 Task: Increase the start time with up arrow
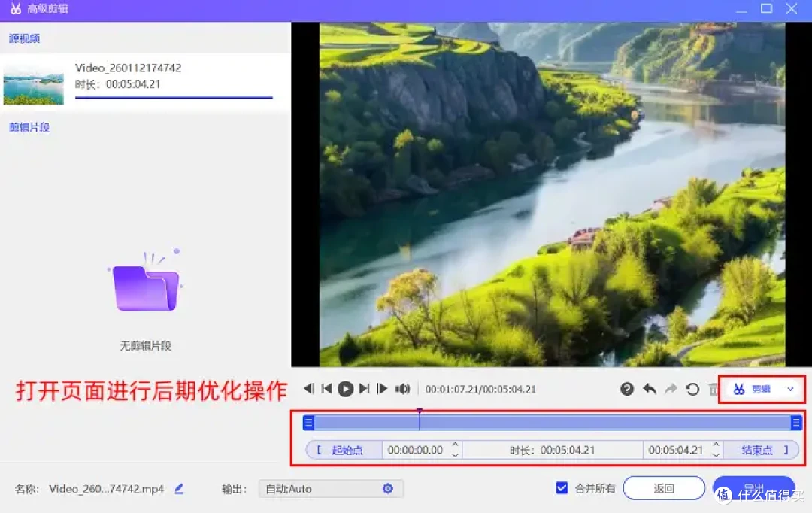click(455, 445)
